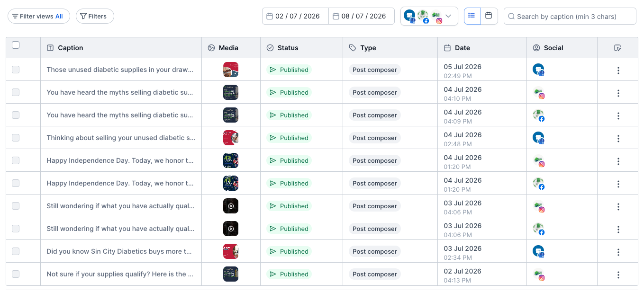Click the social account avatar in the 04 Jul 02:48 PM row
Image resolution: width=644 pixels, height=292 pixels.
(538, 138)
